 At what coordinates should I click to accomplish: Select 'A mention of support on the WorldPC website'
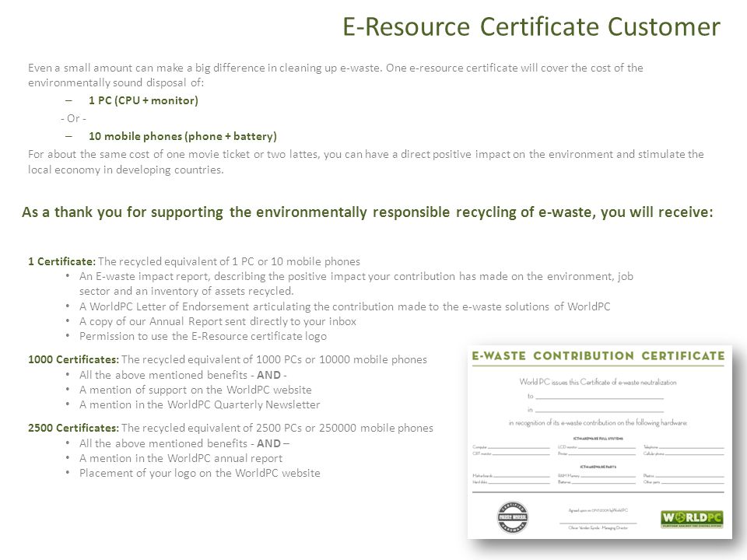coord(195,390)
